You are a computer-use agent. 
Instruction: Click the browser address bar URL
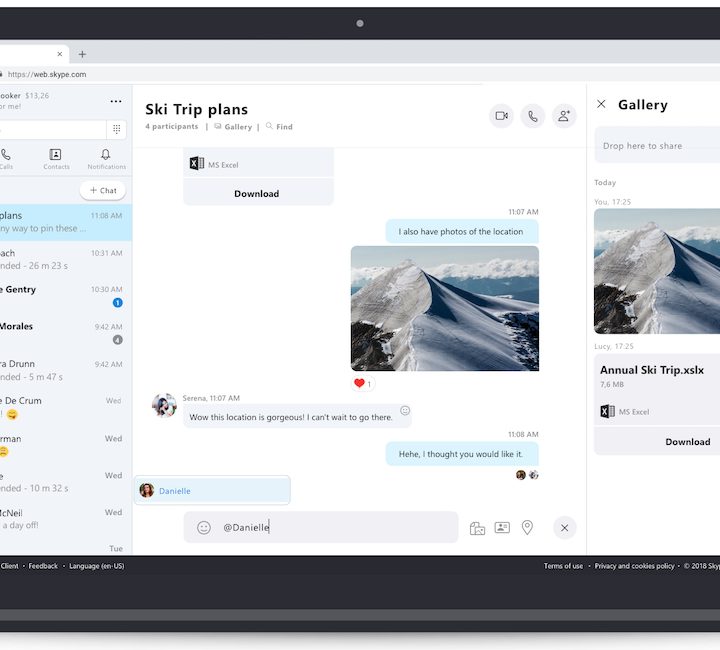tap(47, 74)
